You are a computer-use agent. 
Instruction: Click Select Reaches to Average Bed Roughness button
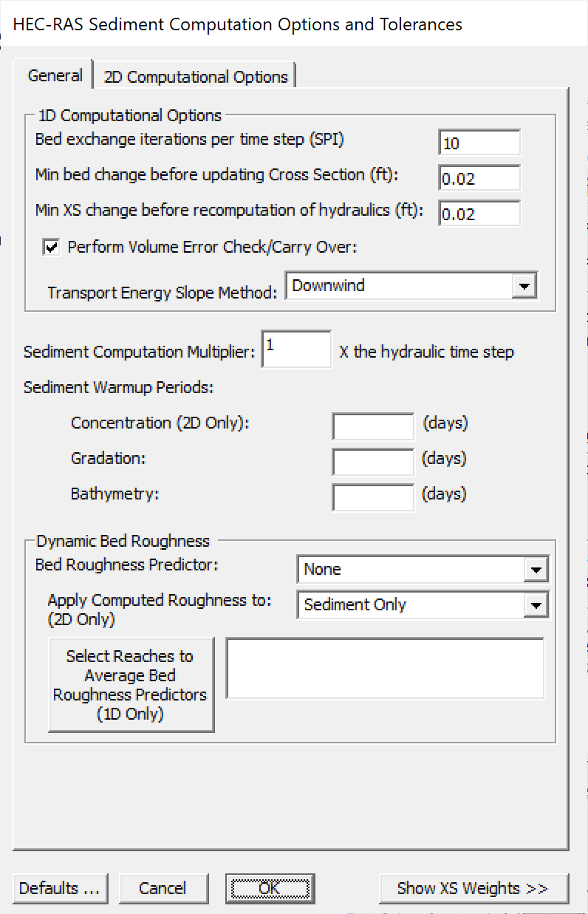pyautogui.click(x=131, y=685)
